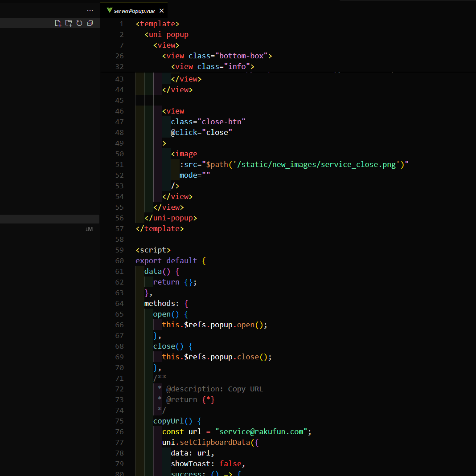
Task: Click the closing </template> tag
Action: [x=160, y=228]
